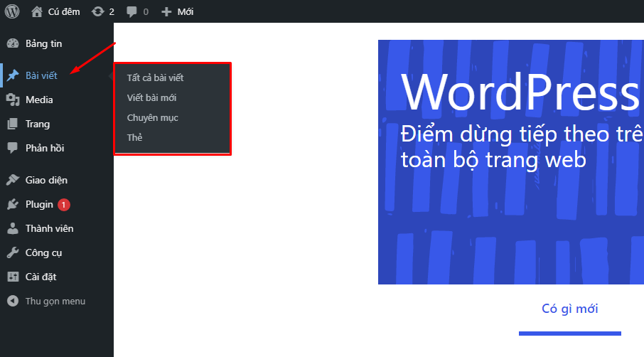Click the Cài đặt settings sliders icon
This screenshot has width=644, height=357.
[x=13, y=277]
